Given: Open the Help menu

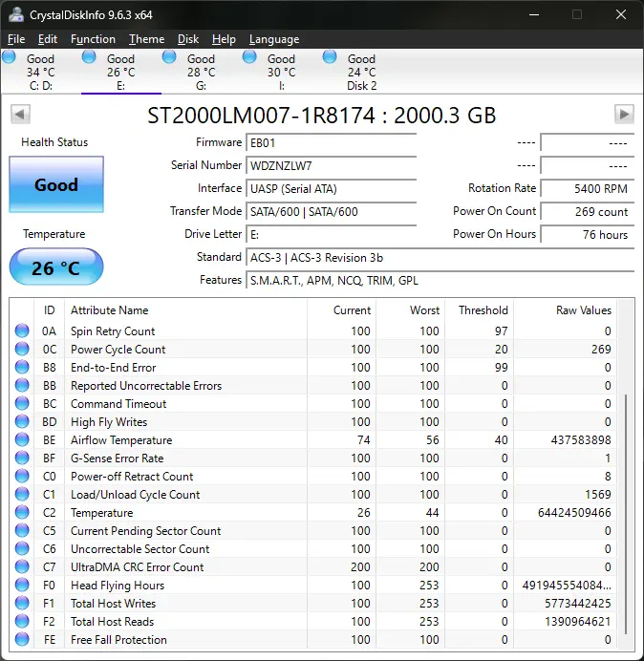Looking at the screenshot, I should point(224,39).
